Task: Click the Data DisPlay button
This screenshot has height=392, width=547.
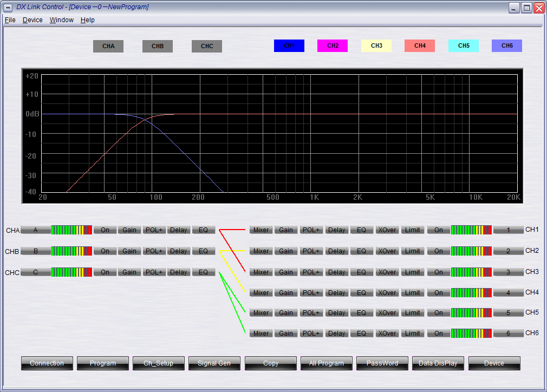Action: pyautogui.click(x=438, y=363)
